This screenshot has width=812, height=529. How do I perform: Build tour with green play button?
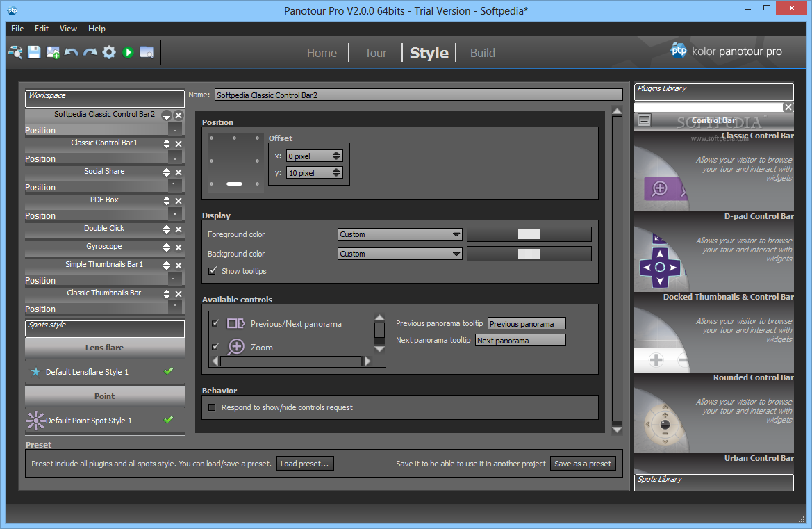click(x=128, y=52)
